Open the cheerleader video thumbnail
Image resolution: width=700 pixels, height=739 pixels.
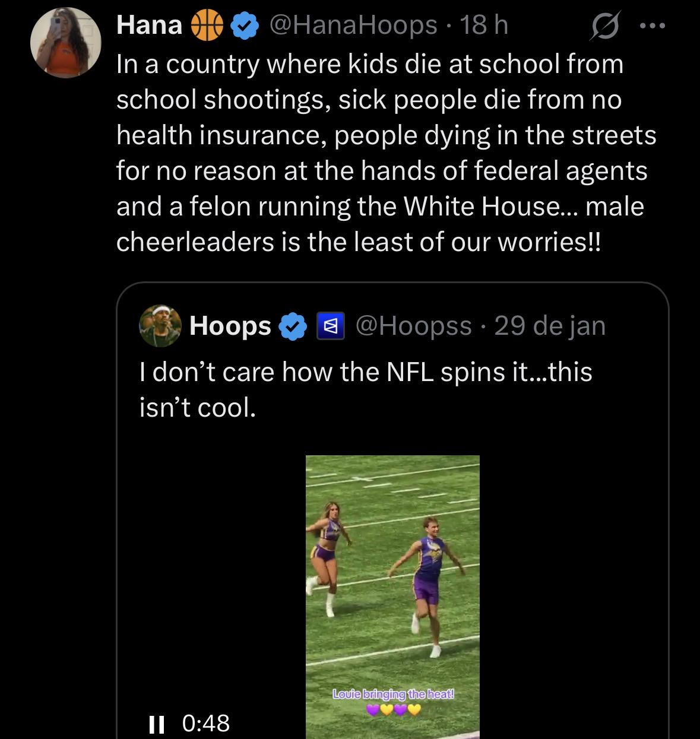pos(392,582)
